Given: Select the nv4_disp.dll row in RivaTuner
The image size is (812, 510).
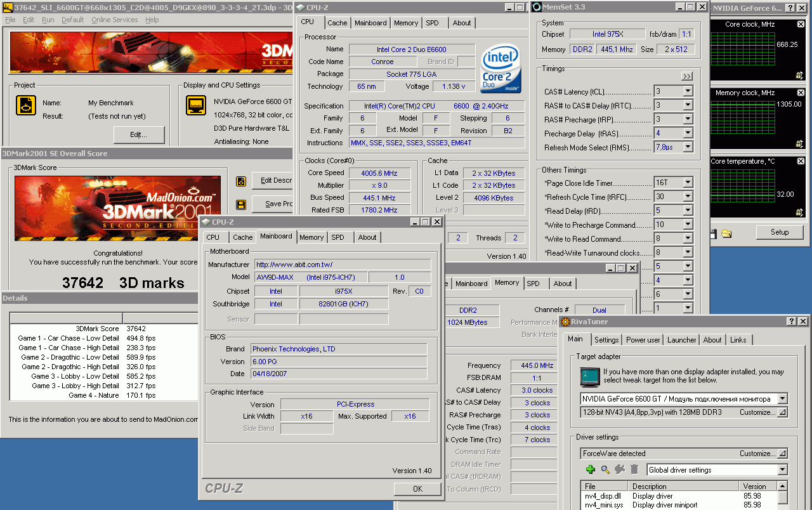Looking at the screenshot, I should click(679, 496).
